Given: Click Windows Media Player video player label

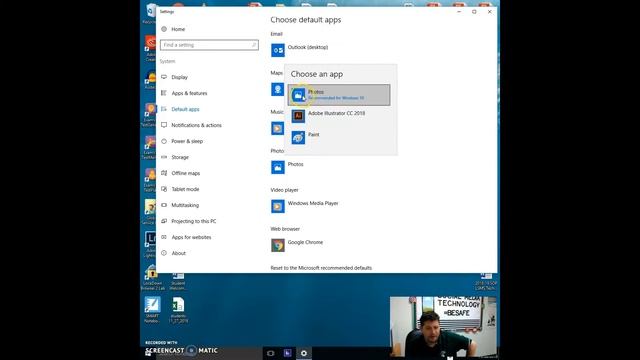Looking at the screenshot, I should [313, 203].
